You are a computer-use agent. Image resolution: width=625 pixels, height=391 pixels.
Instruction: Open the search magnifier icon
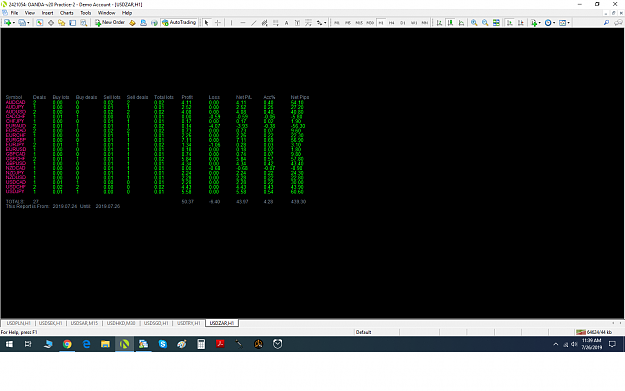[x=606, y=23]
